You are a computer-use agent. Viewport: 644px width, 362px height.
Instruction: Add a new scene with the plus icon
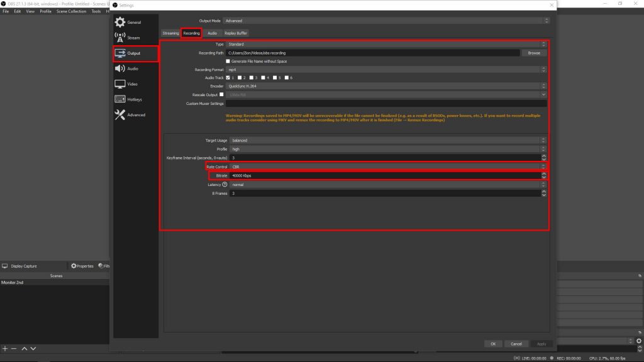point(5,348)
